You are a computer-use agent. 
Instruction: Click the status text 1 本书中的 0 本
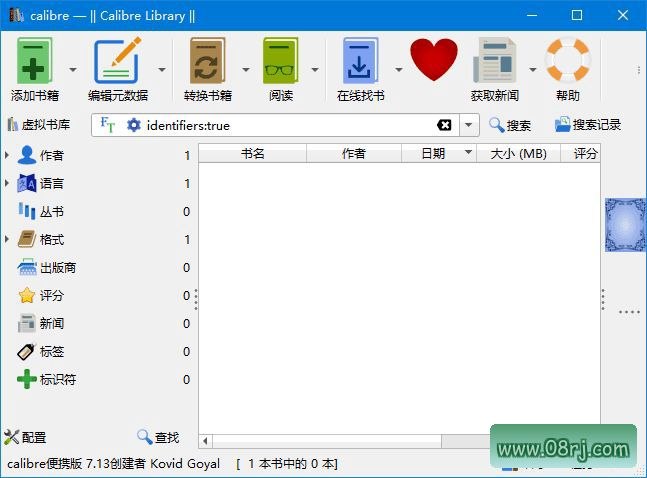pyautogui.click(x=287, y=464)
